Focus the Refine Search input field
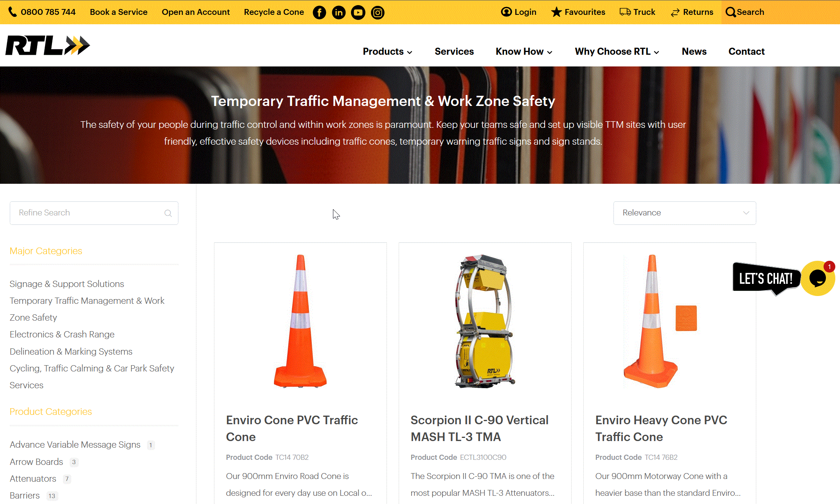Screen dimensions: 840x504 (x=94, y=213)
